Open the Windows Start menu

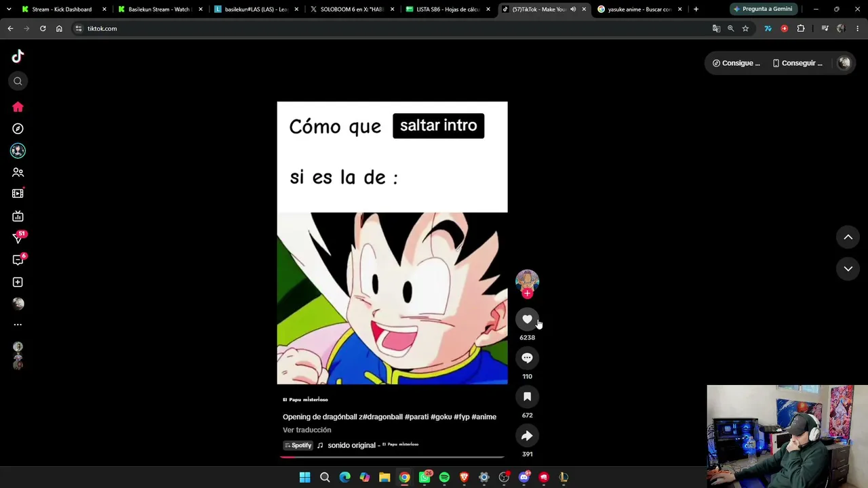[x=304, y=477]
